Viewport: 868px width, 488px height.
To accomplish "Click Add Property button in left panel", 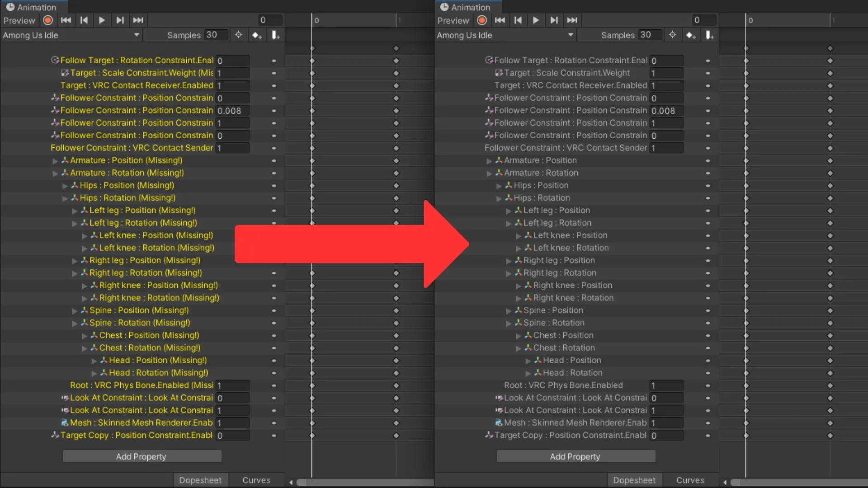I will (x=142, y=456).
